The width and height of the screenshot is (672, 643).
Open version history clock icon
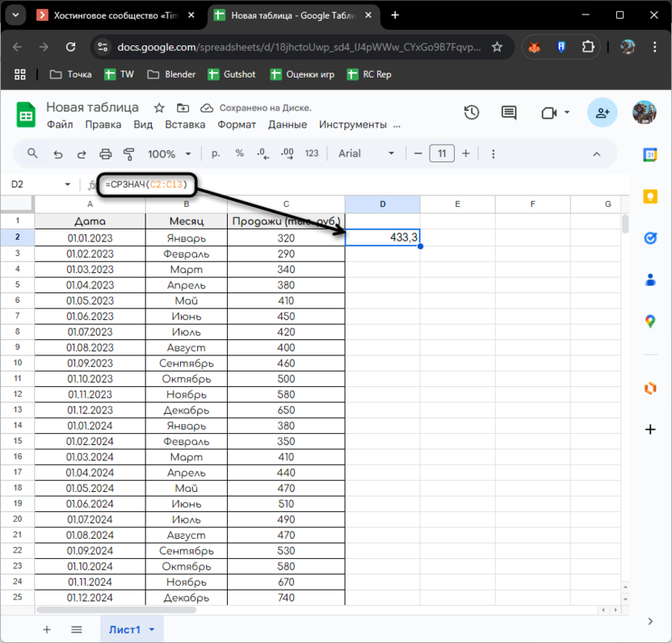472,113
